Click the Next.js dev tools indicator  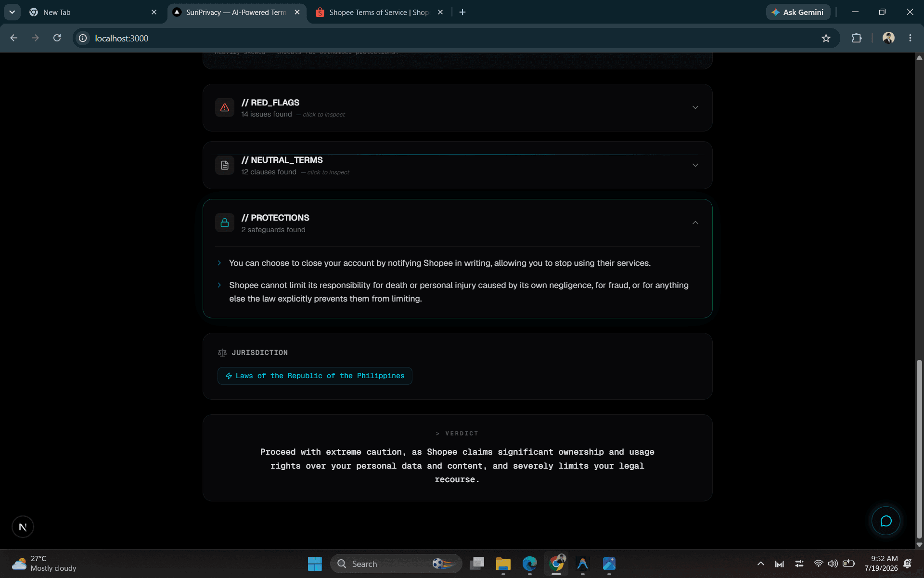tap(23, 527)
